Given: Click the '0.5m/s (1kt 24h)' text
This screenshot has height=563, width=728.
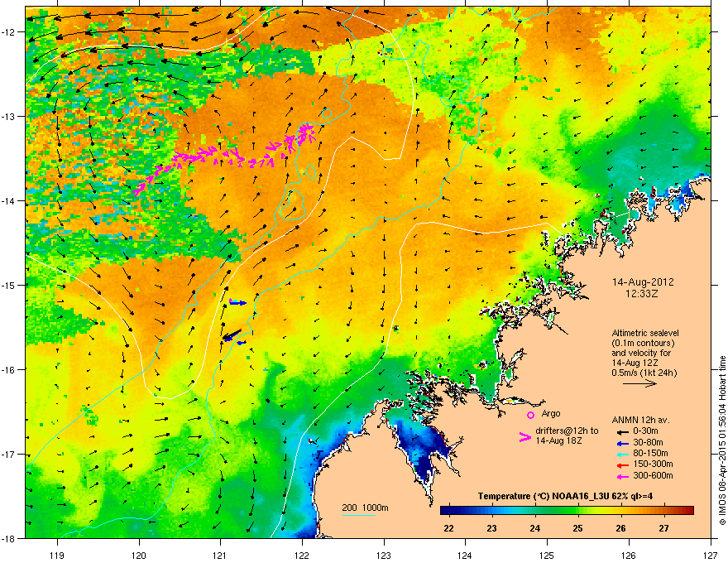Looking at the screenshot, I should coord(644,373).
